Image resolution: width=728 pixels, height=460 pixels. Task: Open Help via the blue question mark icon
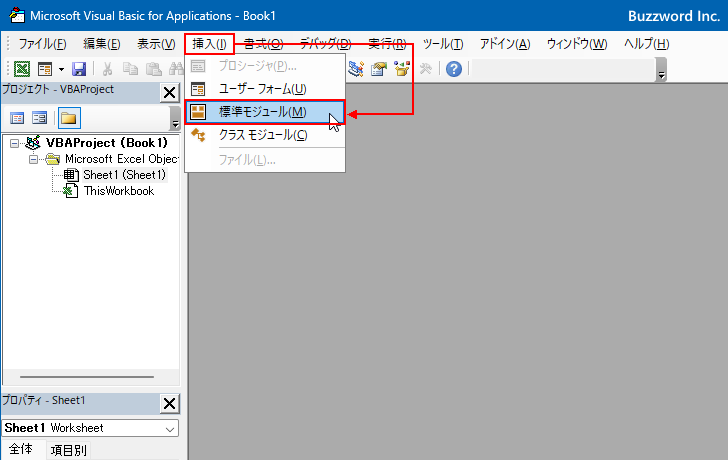[x=454, y=69]
